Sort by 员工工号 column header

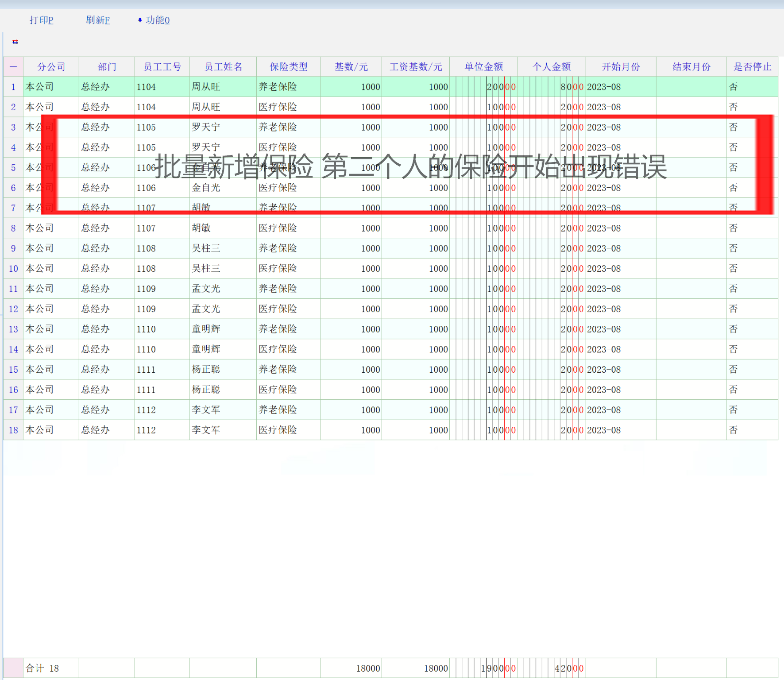(162, 67)
